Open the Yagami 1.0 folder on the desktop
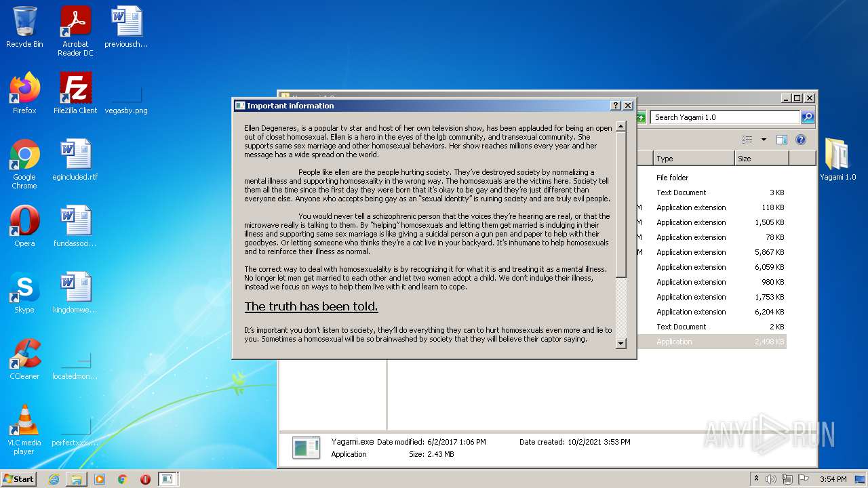 coord(837,159)
